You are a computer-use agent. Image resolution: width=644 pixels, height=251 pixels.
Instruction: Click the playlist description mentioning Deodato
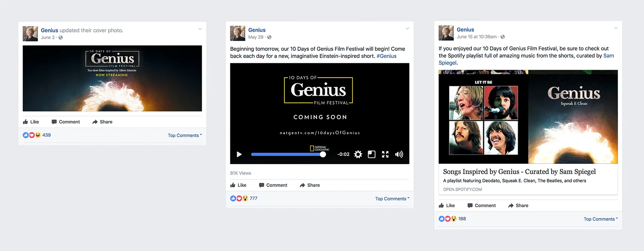(x=515, y=181)
